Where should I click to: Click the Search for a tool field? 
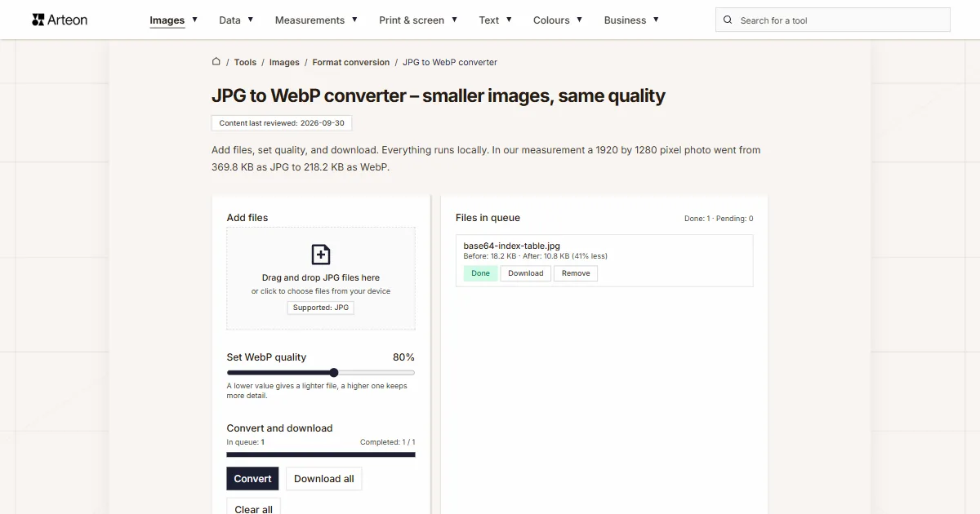pyautogui.click(x=833, y=20)
